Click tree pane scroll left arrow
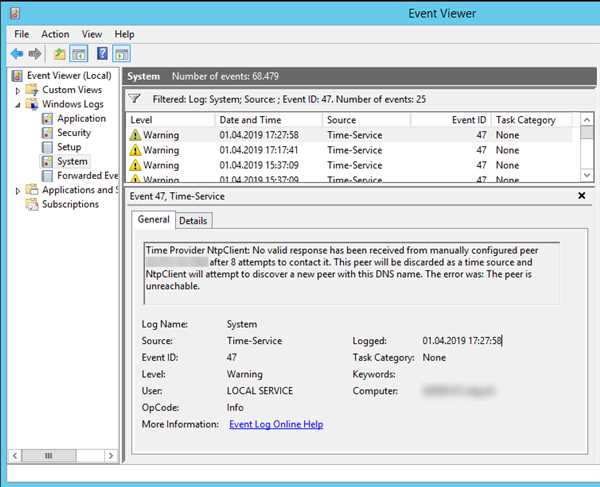Image resolution: width=600 pixels, height=487 pixels. [15, 456]
